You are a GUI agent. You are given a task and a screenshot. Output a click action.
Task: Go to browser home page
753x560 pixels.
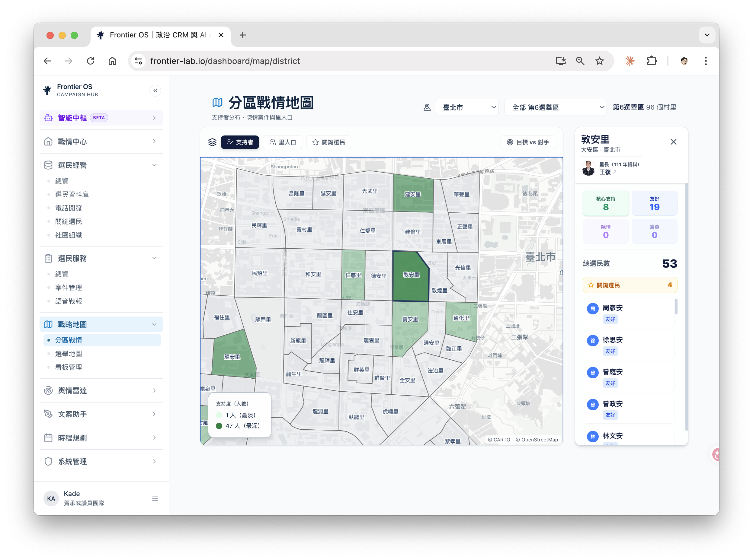[112, 61]
